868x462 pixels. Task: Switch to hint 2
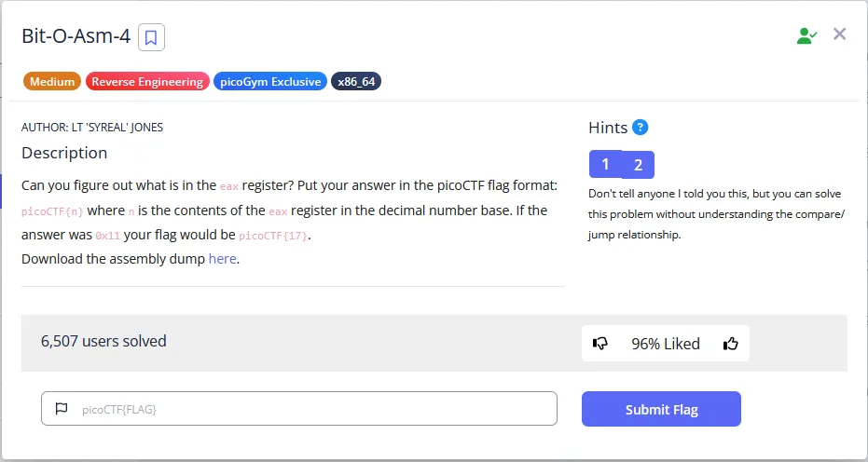(x=638, y=165)
